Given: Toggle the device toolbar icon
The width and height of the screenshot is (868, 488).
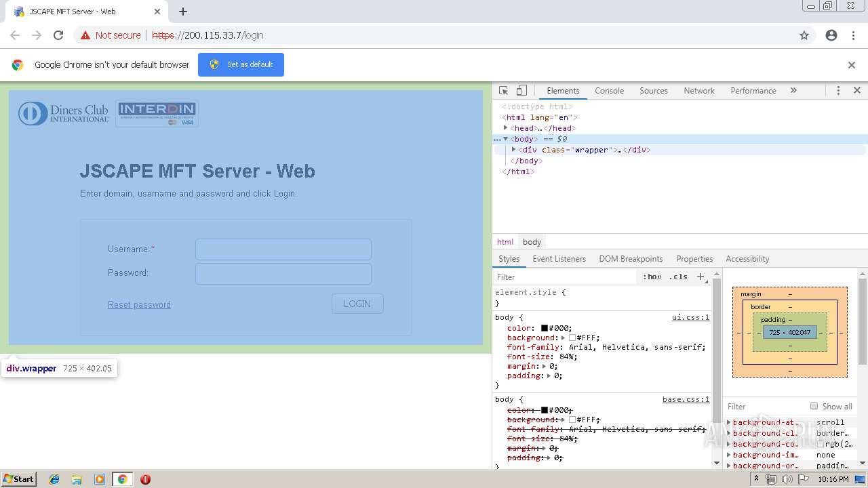Looking at the screenshot, I should coord(521,91).
